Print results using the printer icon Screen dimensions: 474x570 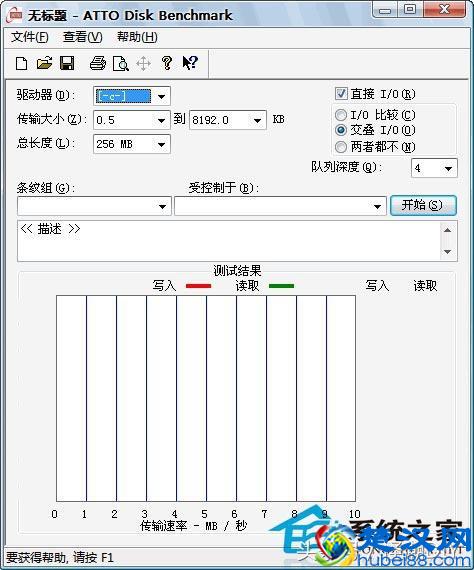click(x=98, y=63)
